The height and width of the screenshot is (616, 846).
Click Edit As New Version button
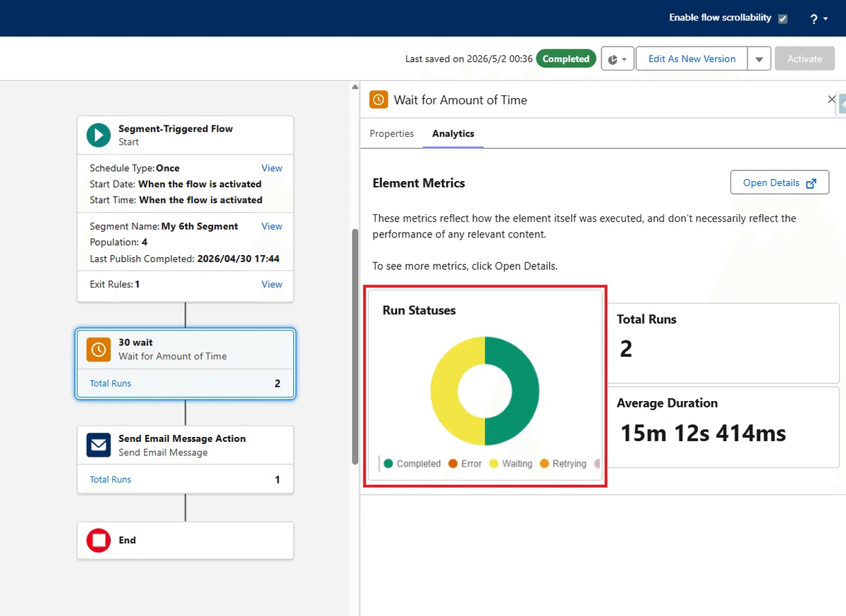pos(692,59)
